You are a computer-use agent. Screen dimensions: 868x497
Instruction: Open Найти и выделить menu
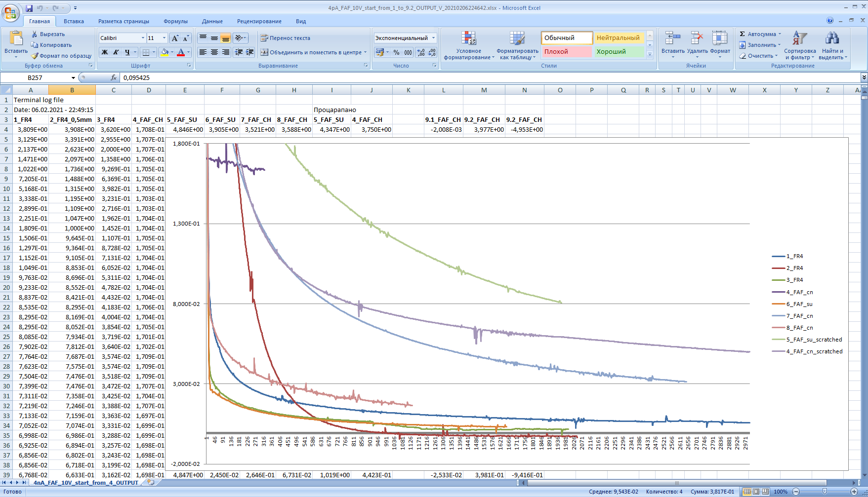coord(832,45)
